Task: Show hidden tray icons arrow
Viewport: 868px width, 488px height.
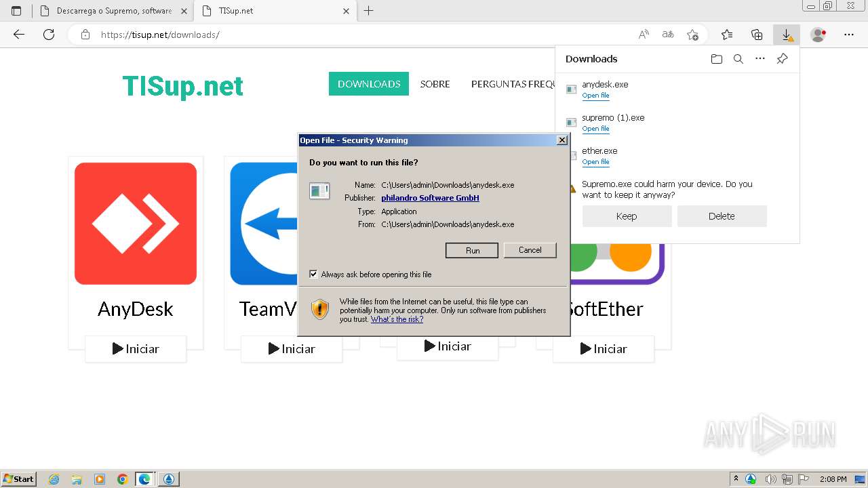Action: point(736,479)
